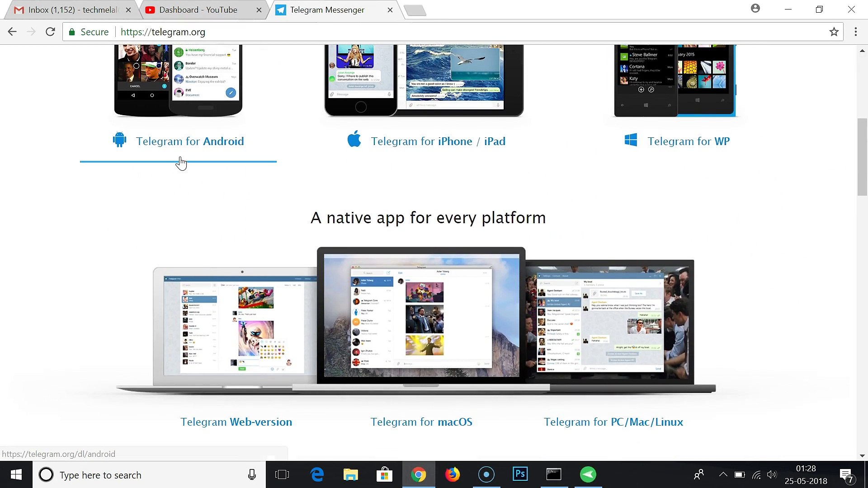Open Telegram for PC/Mac/Linux
The height and width of the screenshot is (488, 868).
[613, 422]
